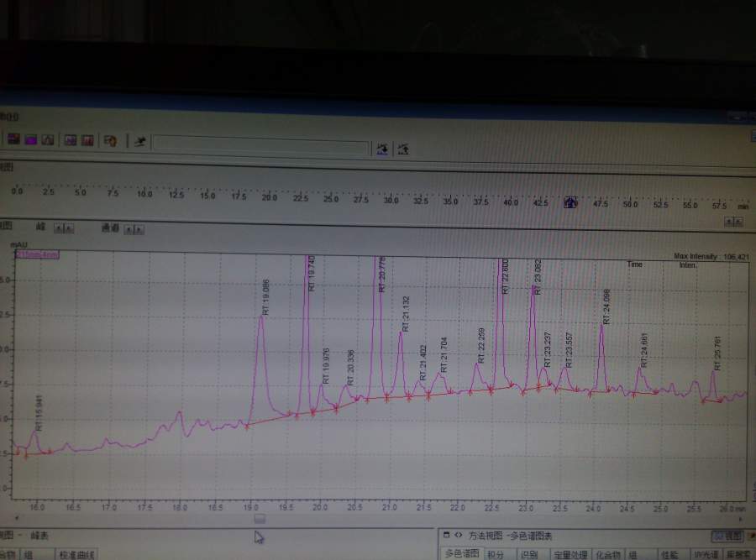Select the UV光谱 tab
Screen dimensions: 756x560
(x=706, y=555)
